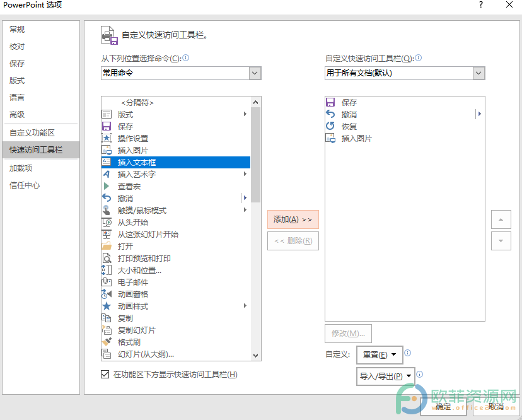This screenshot has width=522, height=420.
Task: Click the purple 保存 icon in left command list
Action: click(107, 127)
